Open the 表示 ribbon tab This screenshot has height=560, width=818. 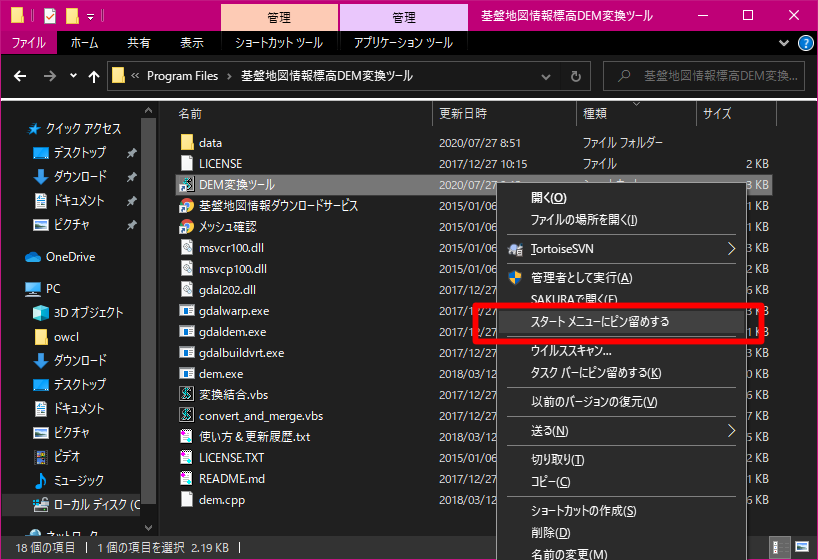pos(192,43)
